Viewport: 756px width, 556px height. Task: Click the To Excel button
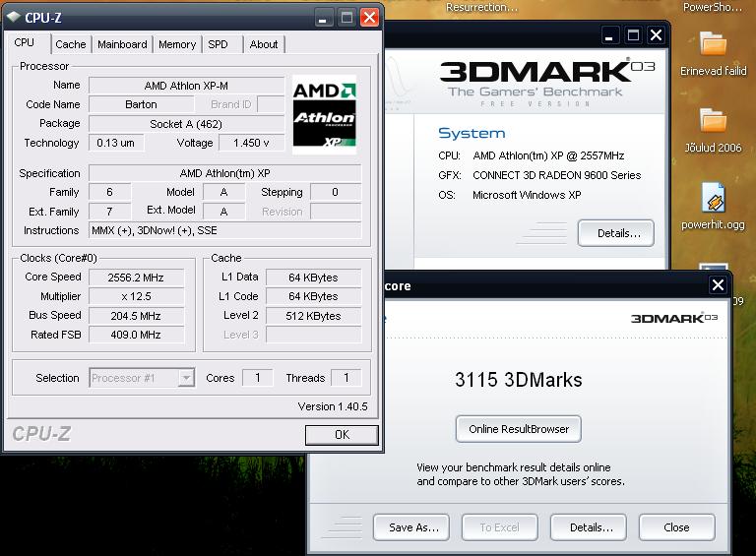coord(500,527)
